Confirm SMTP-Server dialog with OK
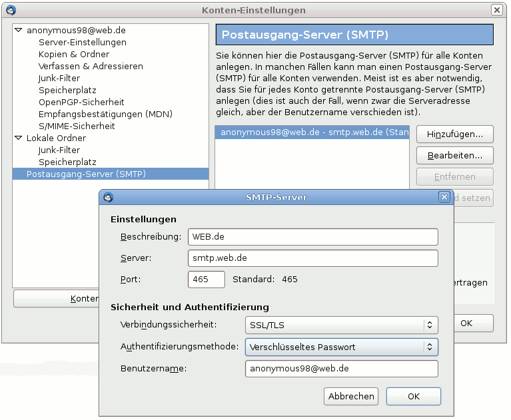The height and width of the screenshot is (420, 511). click(x=414, y=396)
